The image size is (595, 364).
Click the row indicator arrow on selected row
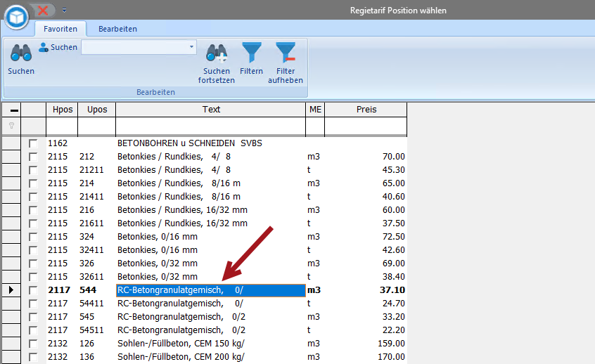(11, 290)
